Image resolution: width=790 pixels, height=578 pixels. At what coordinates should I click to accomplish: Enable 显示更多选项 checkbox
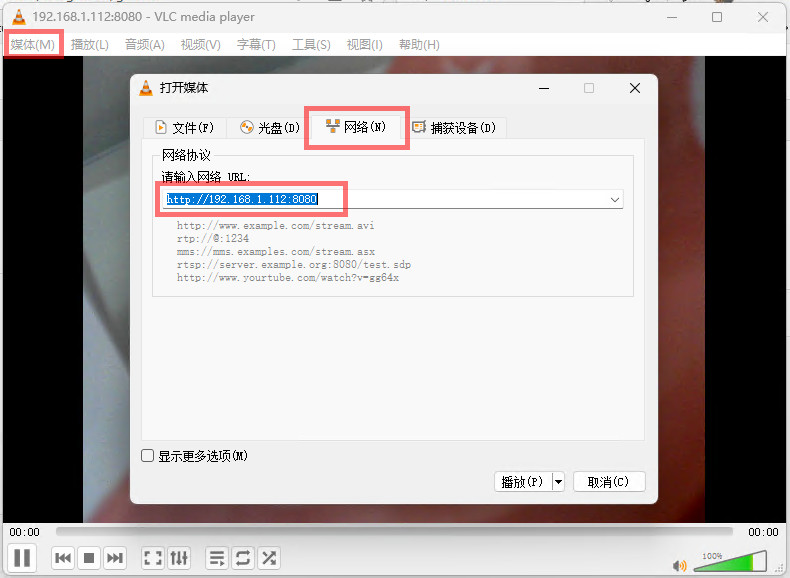(148, 456)
